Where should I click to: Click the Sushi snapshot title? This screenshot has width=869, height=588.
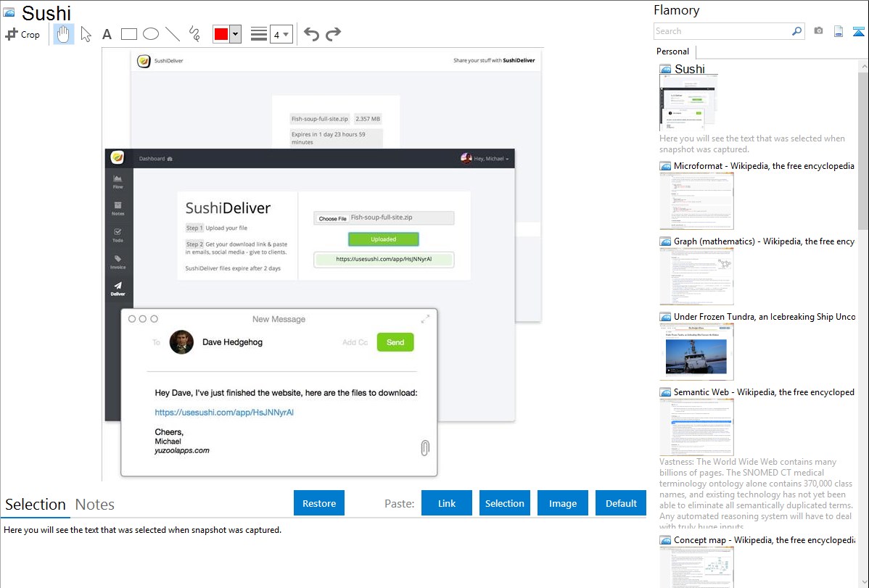click(x=689, y=69)
